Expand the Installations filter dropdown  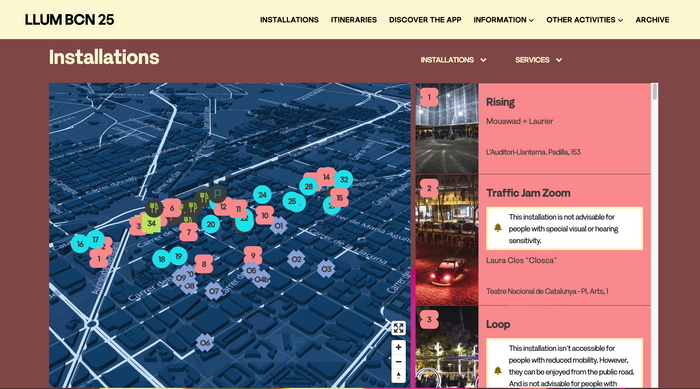(453, 60)
